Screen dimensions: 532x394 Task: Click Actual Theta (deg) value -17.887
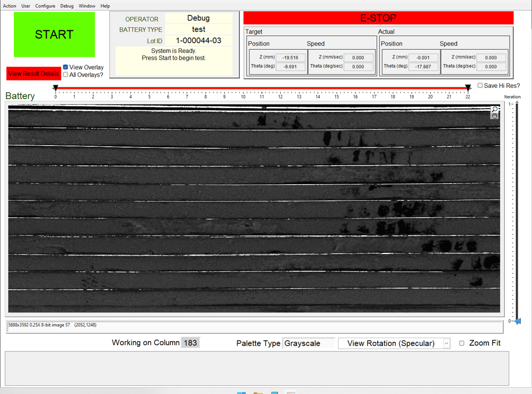[423, 67]
